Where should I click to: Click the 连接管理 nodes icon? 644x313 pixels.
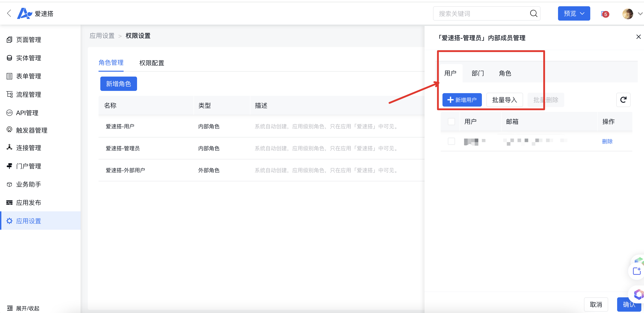[x=9, y=148]
